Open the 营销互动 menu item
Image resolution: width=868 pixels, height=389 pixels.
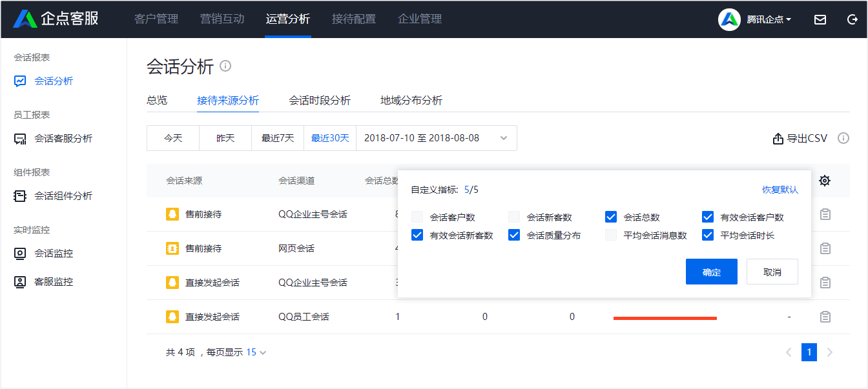[x=221, y=19]
